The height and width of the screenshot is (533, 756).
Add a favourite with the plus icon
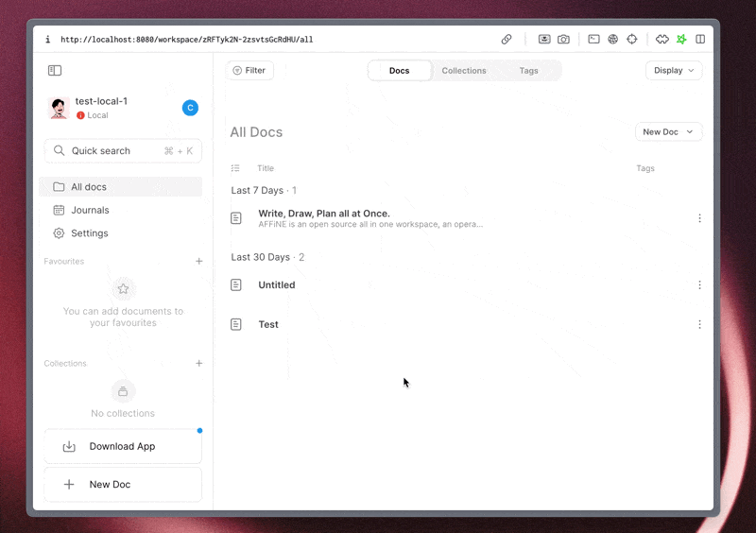(x=199, y=261)
